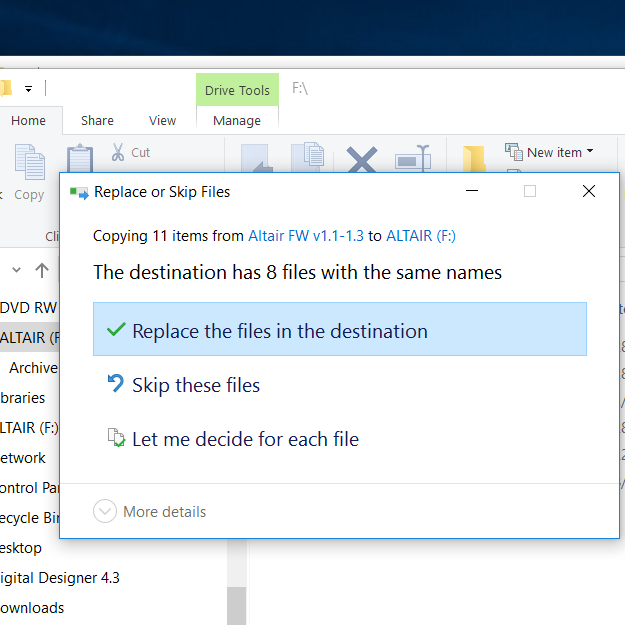625x625 pixels.
Task: Open the Altair FW v1.1-1.3 source link
Action: pos(306,236)
